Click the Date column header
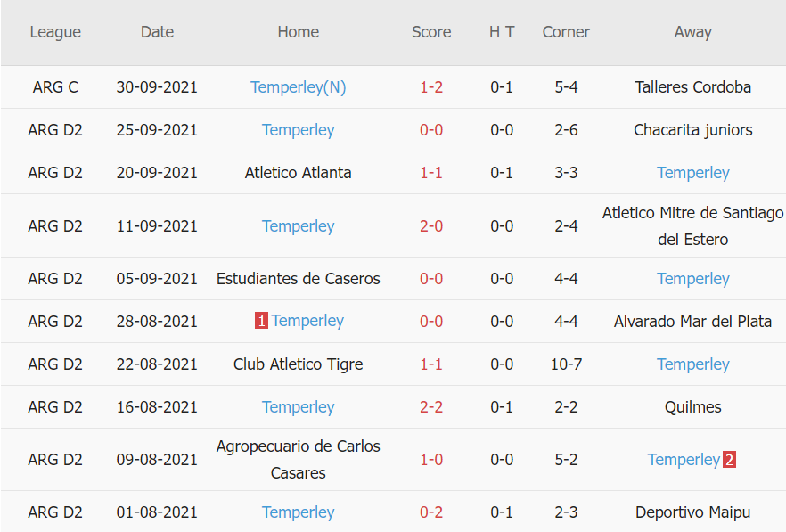 (x=157, y=32)
